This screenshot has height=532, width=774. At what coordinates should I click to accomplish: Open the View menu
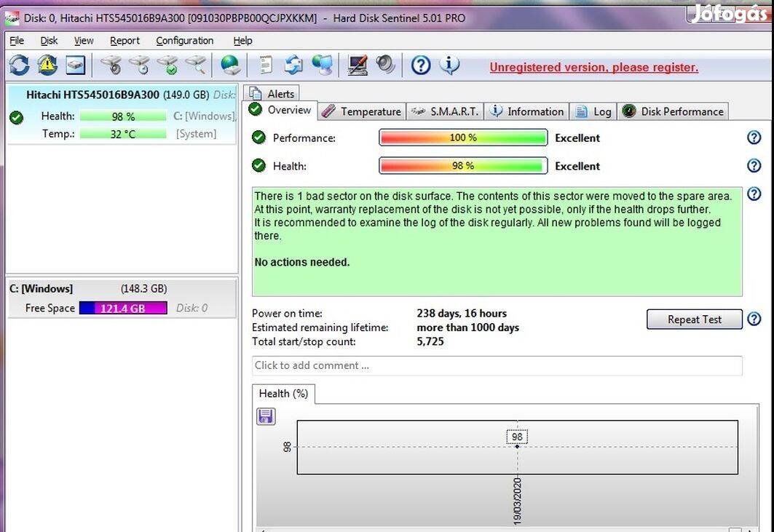click(x=84, y=41)
